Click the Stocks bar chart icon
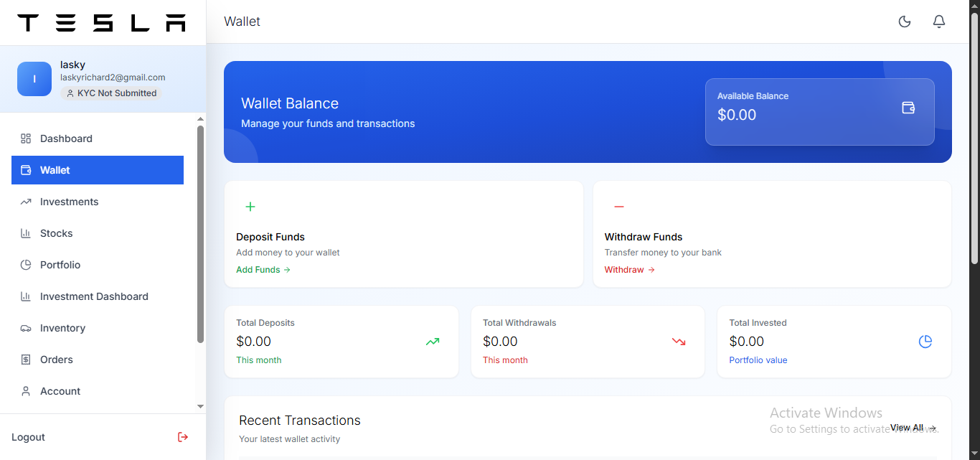Viewport: 980px width, 460px height. [x=26, y=233]
